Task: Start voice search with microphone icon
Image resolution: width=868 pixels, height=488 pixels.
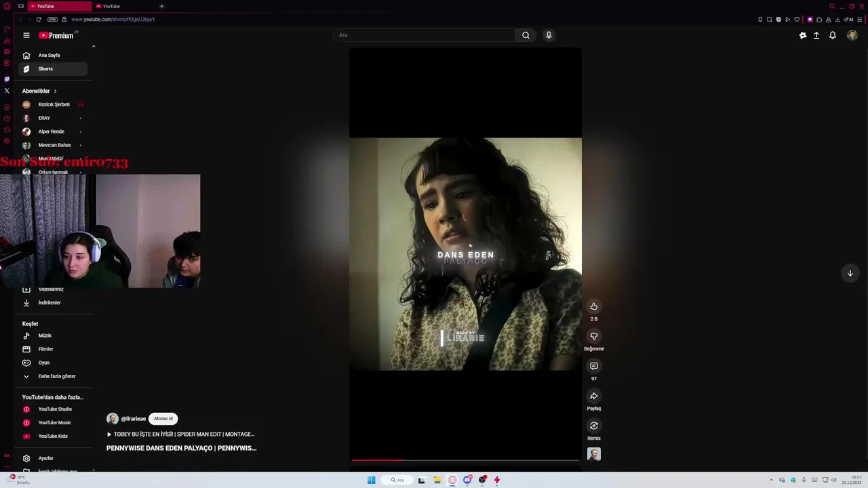Action: [x=549, y=35]
